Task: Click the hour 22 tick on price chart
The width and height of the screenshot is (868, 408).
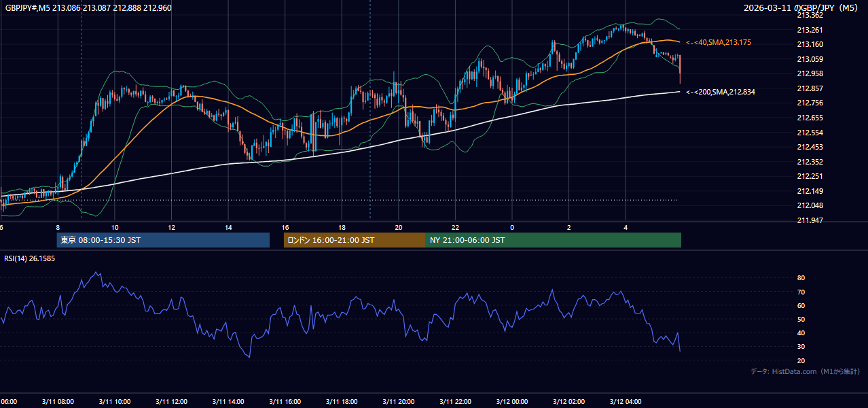Action: 455,228
